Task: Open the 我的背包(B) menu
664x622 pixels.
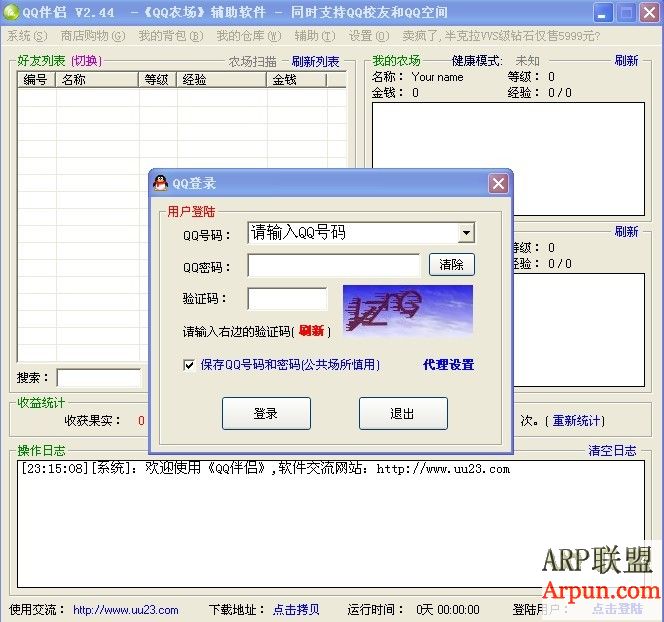Action: [171, 36]
